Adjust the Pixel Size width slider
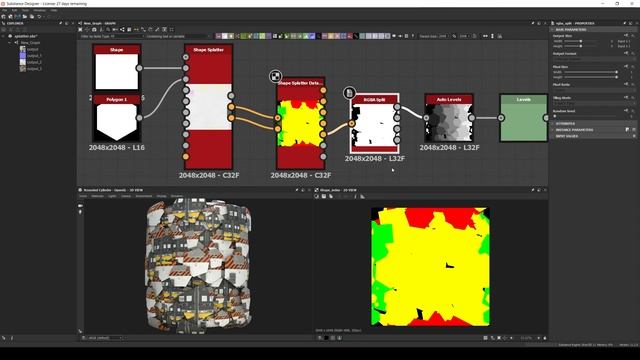The image size is (640, 360). tap(591, 72)
